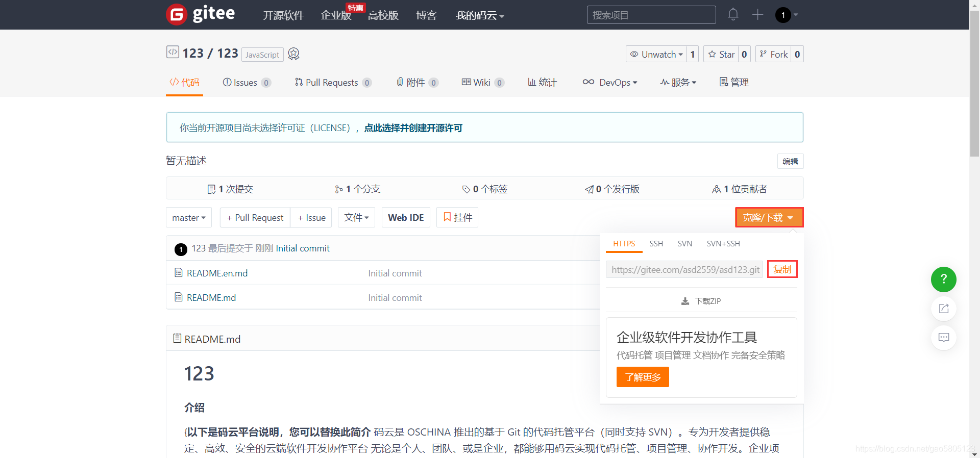Toggle the 克隆/下载 dropdown button

click(x=769, y=217)
